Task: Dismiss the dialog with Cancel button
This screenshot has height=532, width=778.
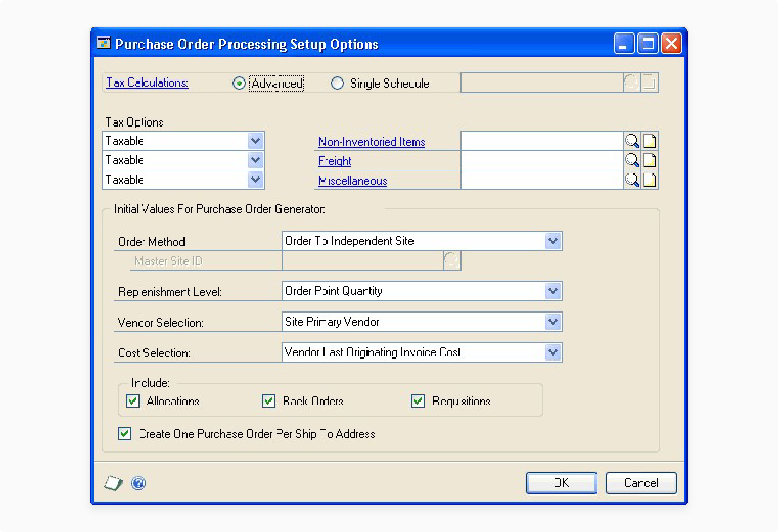Action: [x=641, y=483]
